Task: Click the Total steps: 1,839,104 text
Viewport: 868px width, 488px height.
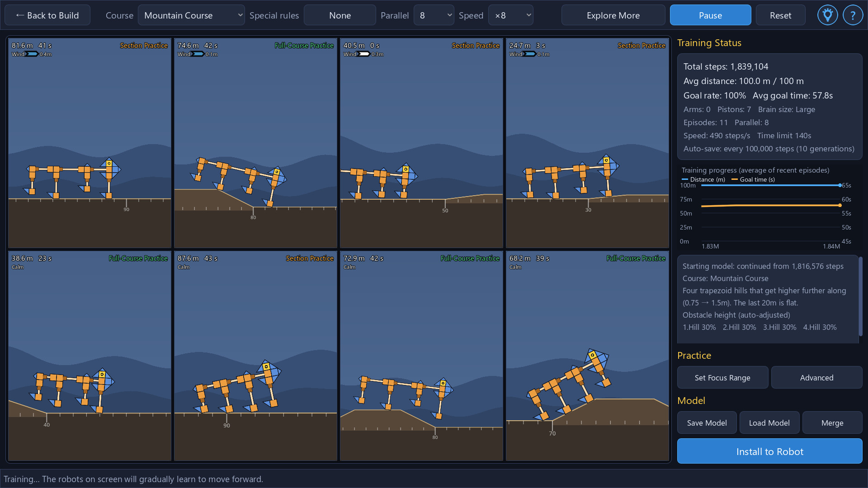Action: (726, 66)
